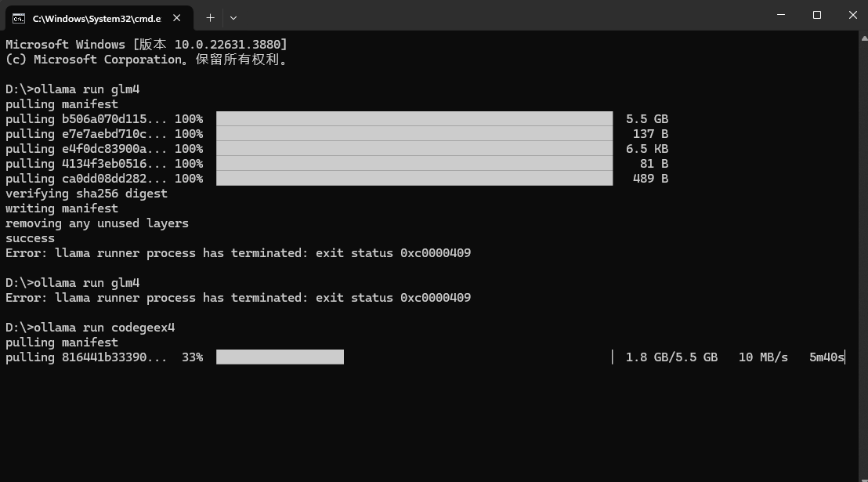
Task: Click the '137 B' size value
Action: [x=650, y=134]
